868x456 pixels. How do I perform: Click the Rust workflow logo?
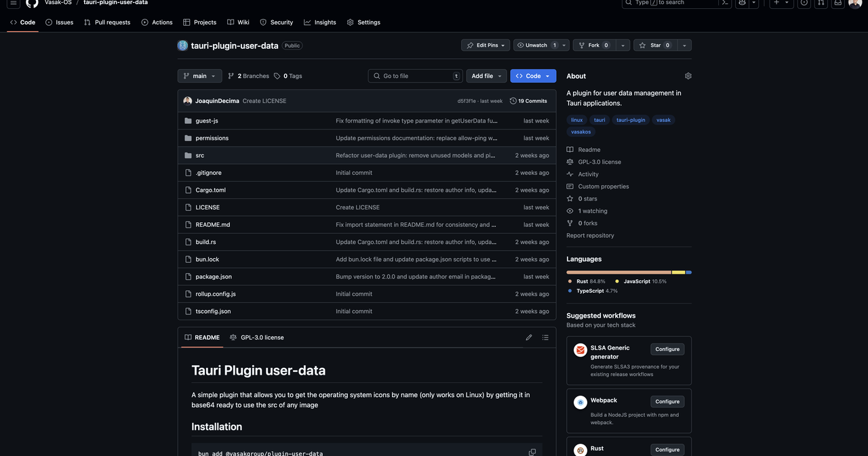(x=580, y=450)
